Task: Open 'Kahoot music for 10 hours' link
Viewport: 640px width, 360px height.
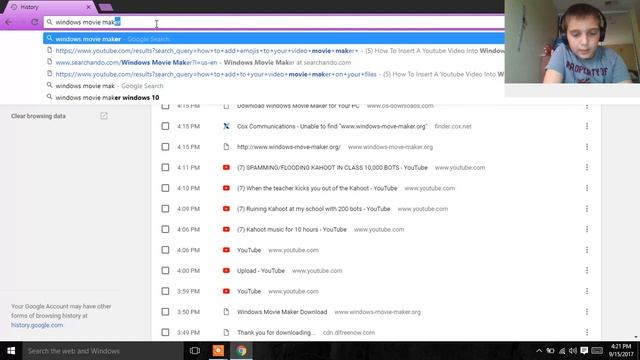Action: [x=291, y=229]
